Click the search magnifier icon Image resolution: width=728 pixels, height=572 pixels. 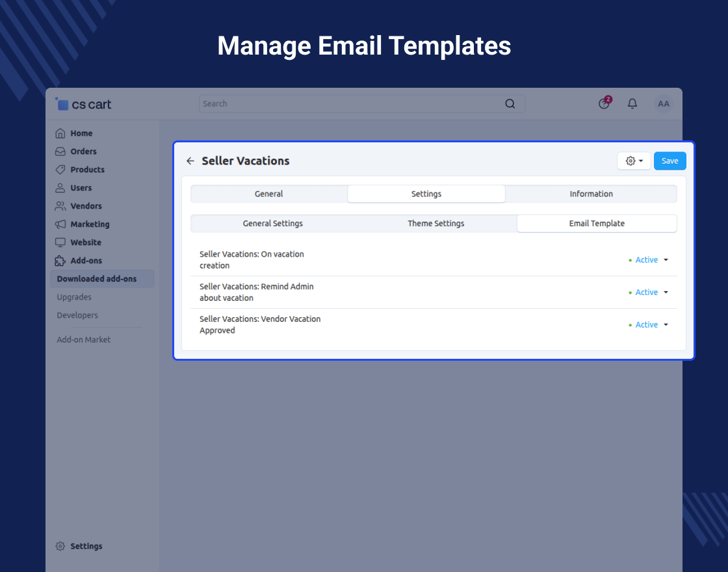510,104
